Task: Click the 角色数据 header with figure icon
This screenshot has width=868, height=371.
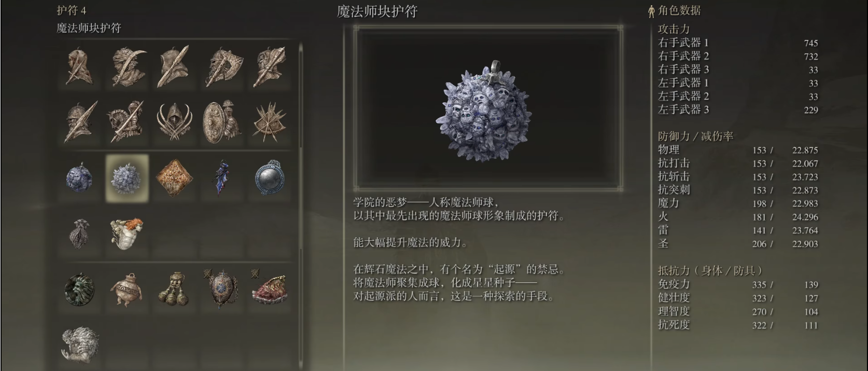Action: (675, 10)
